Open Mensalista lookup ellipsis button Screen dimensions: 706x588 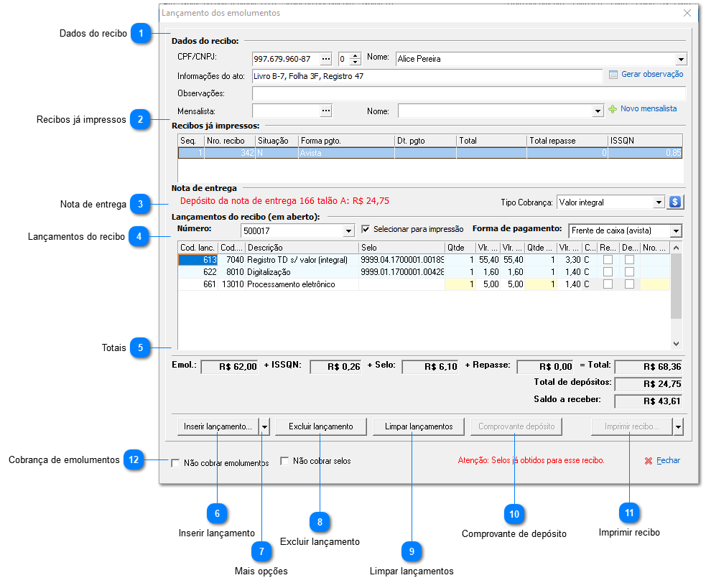(x=326, y=111)
